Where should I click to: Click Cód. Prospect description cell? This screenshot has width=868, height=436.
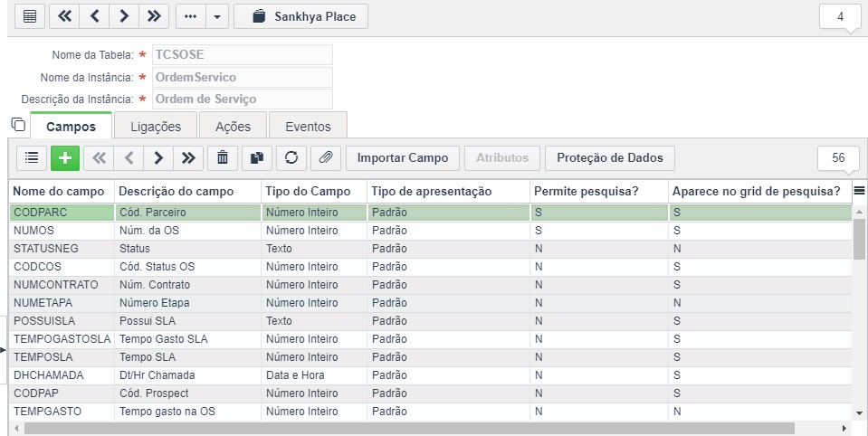(x=187, y=393)
